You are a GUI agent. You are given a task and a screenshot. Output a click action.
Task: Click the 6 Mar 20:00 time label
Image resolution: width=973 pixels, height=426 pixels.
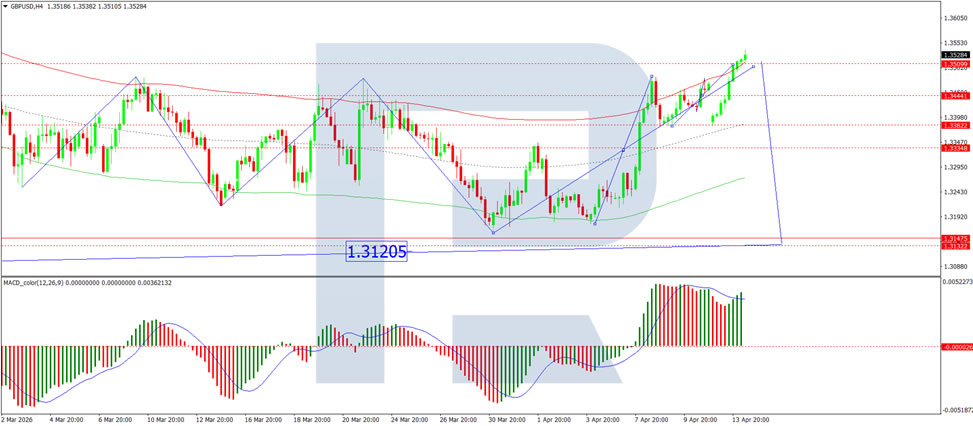coord(113,419)
